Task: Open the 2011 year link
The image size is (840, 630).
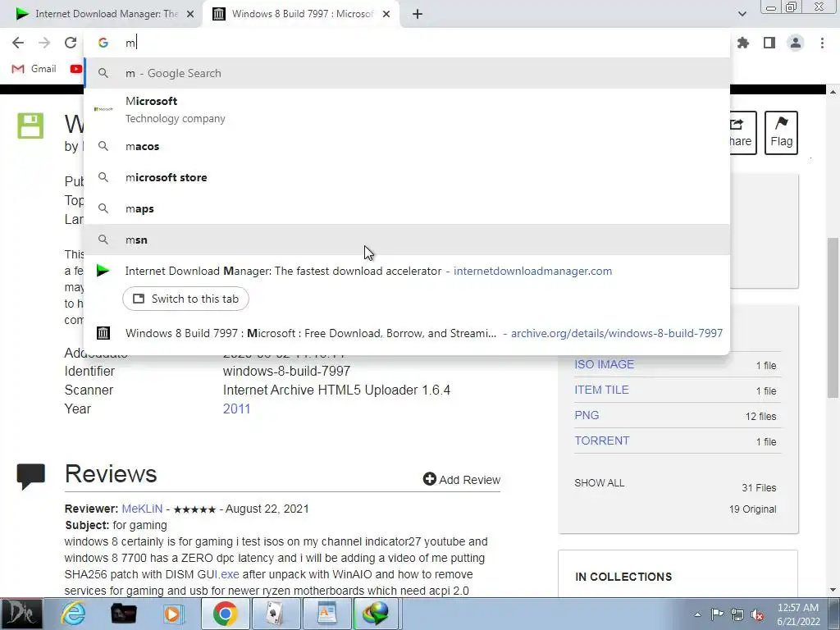Action: [236, 409]
